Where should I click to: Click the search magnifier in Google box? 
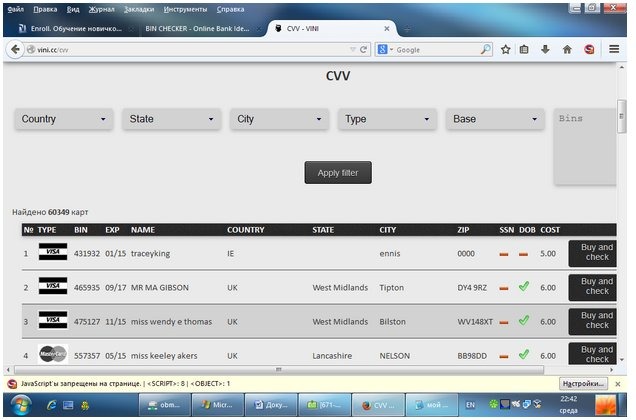tap(485, 50)
